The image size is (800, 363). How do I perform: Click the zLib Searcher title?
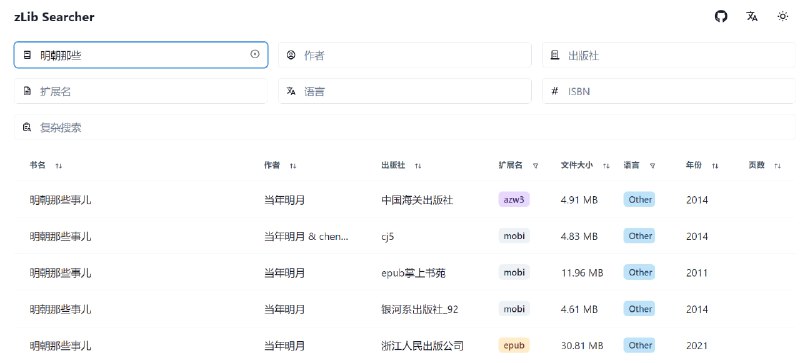click(54, 17)
